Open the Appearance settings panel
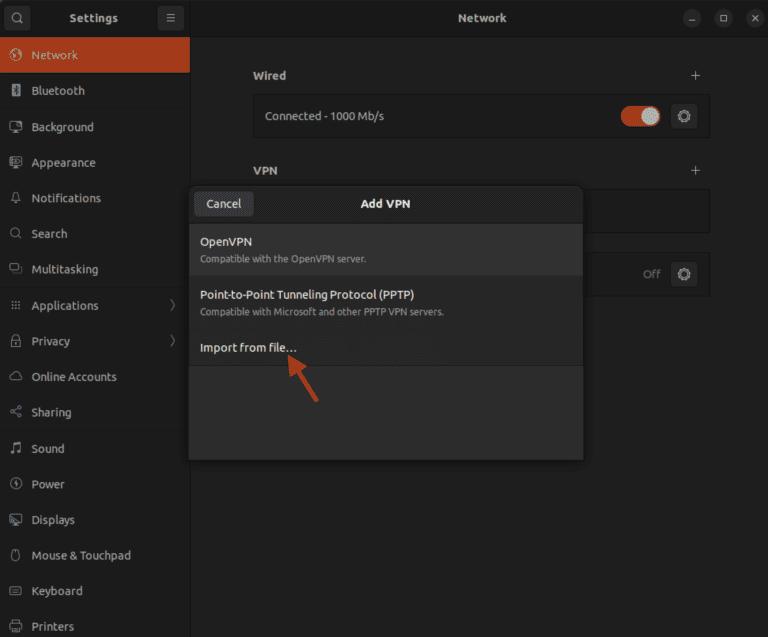768x637 pixels. (63, 163)
